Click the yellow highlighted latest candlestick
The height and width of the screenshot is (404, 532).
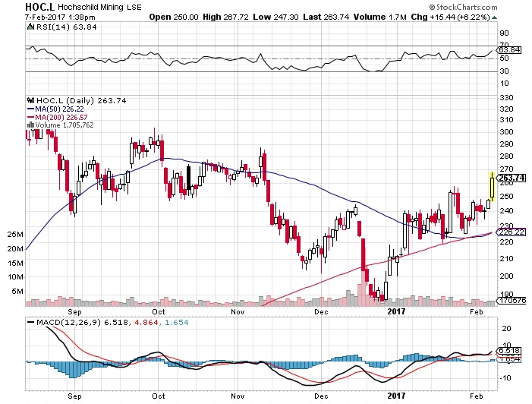click(x=492, y=187)
